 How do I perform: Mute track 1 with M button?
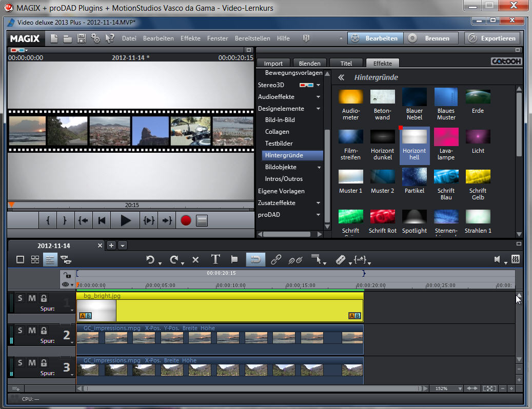coord(32,298)
